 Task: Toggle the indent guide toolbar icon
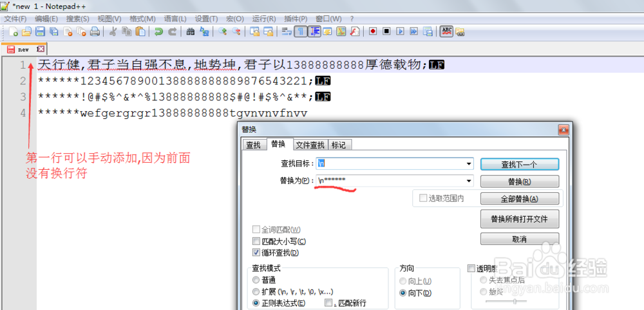click(x=315, y=32)
